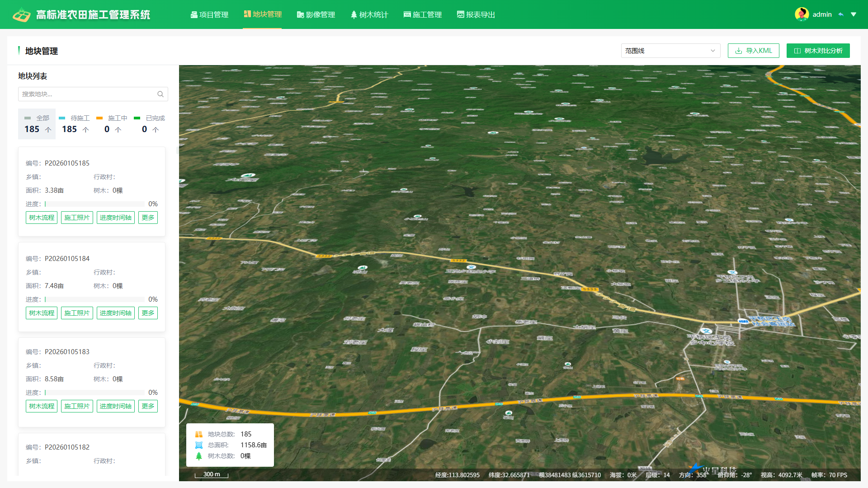Select plot number P20260105183
This screenshot has height=488, width=868.
67,352
